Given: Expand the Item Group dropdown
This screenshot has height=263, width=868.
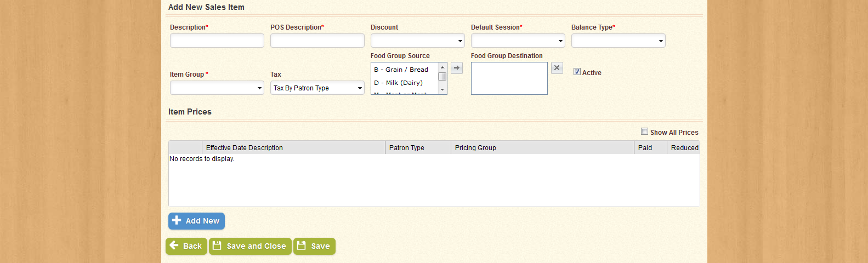Looking at the screenshot, I should click(217, 88).
